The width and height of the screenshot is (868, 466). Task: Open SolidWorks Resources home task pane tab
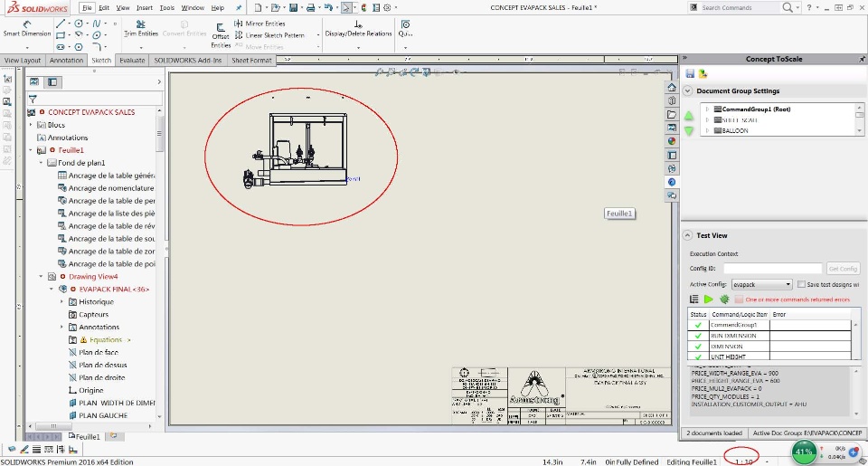tap(672, 88)
